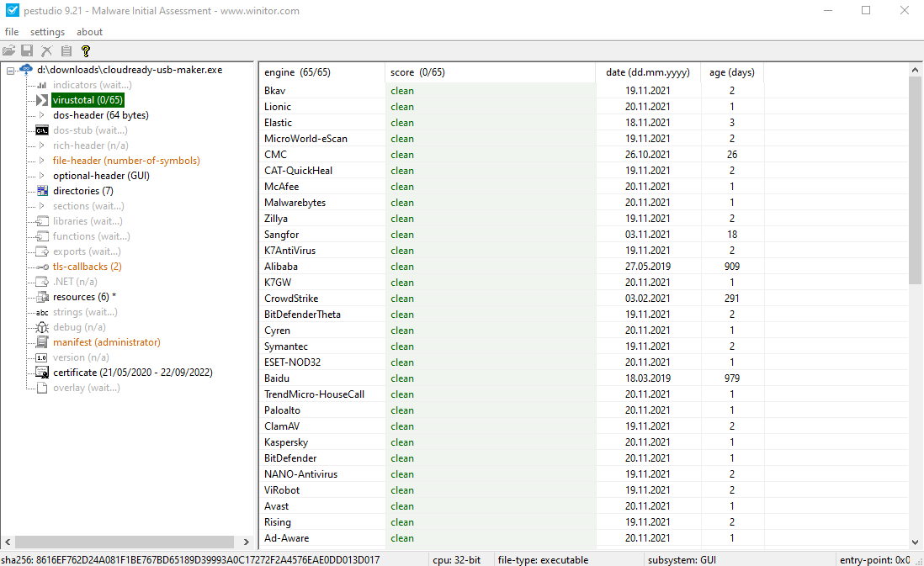Click the pestudio title bar app icon
Viewport: 924px width, 566px height.
12,11
